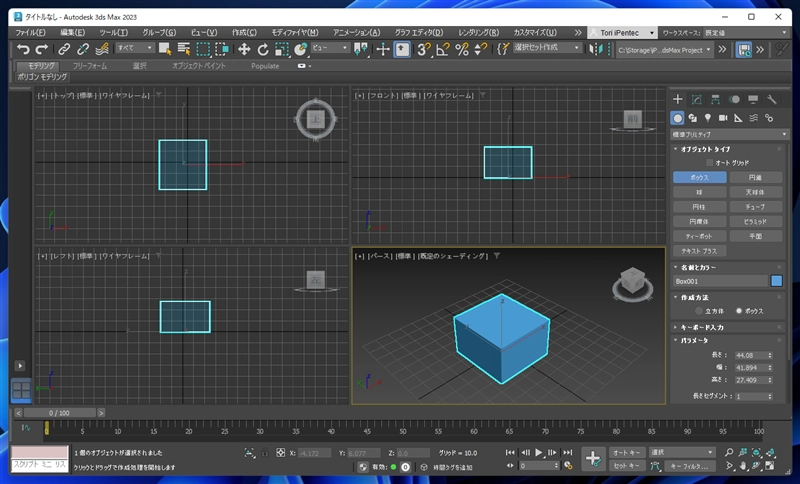The height and width of the screenshot is (484, 800).
Task: Open the ワークスペース workspace dropdown
Action: pos(746,33)
